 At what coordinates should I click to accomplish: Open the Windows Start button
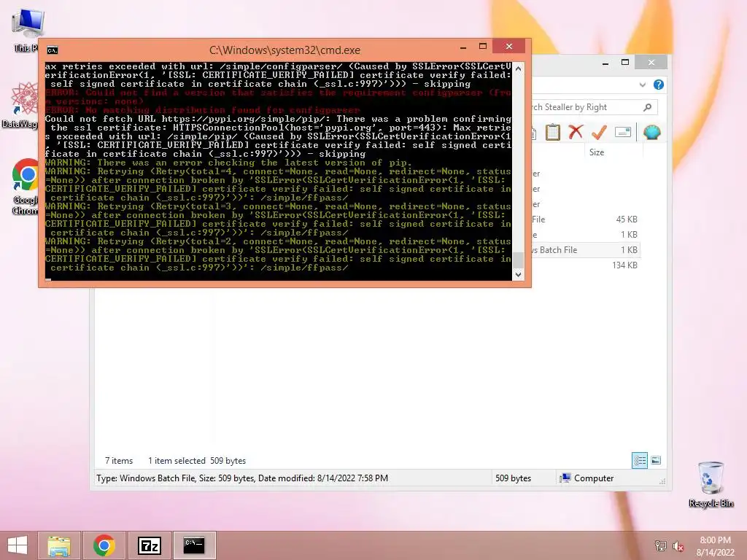pos(18,545)
